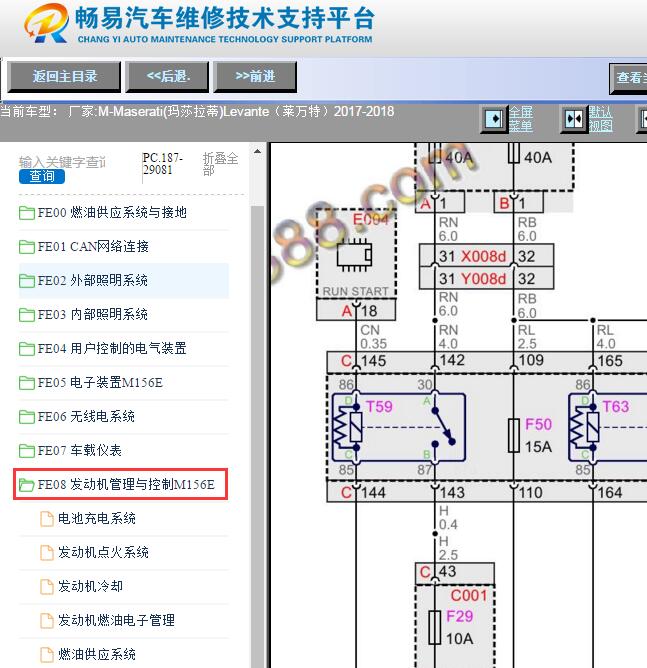Click the T59 relay label
This screenshot has width=647, height=668.
click(x=379, y=406)
